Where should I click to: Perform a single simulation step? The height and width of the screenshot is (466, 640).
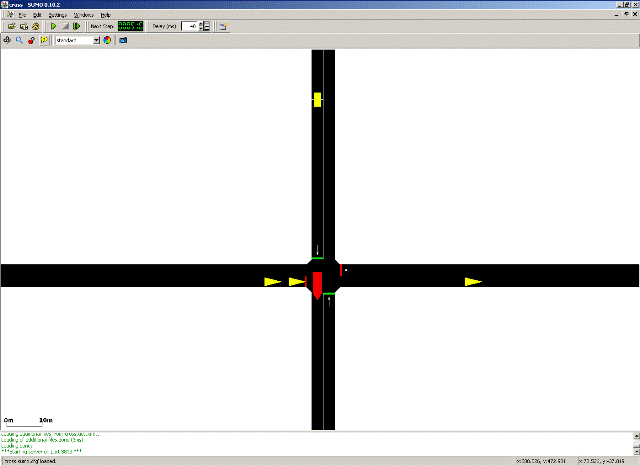point(76,27)
